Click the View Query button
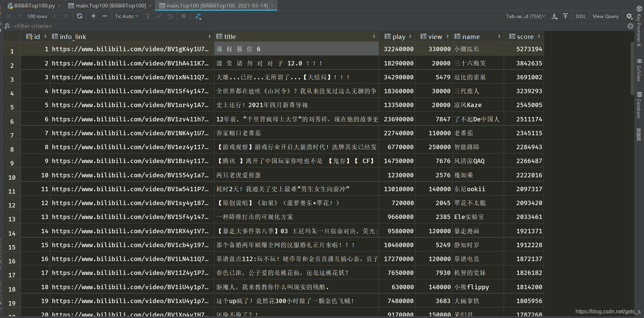Screen dimensions: 644x318 click(x=605, y=16)
